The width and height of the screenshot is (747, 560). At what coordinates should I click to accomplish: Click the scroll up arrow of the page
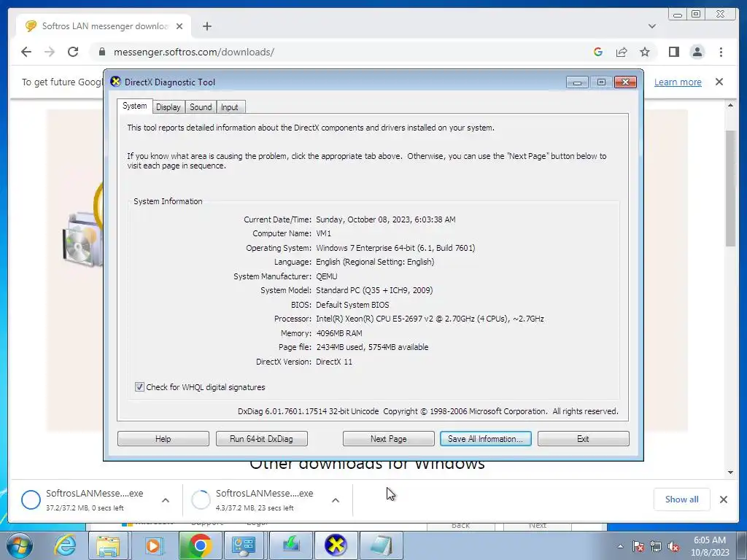tap(730, 105)
